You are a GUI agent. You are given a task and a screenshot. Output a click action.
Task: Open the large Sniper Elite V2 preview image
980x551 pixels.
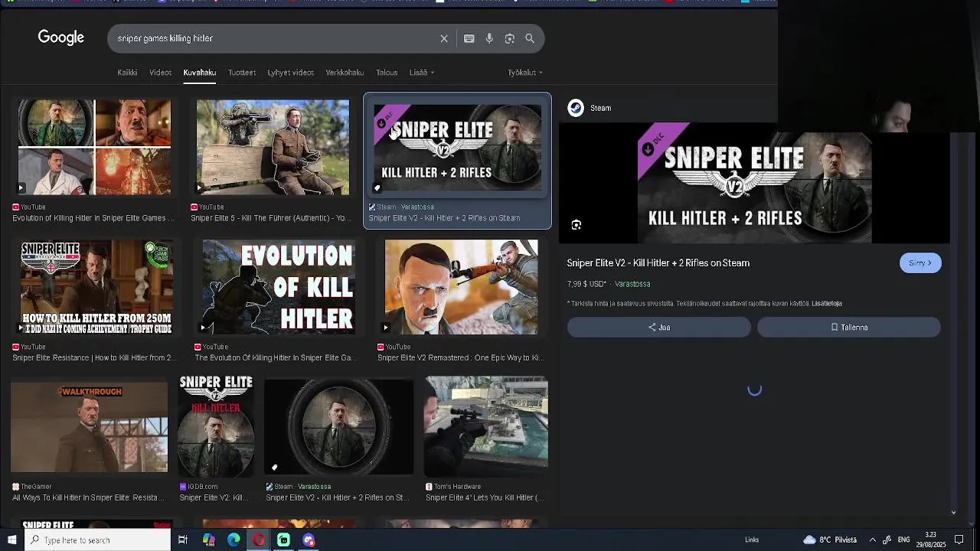(754, 183)
